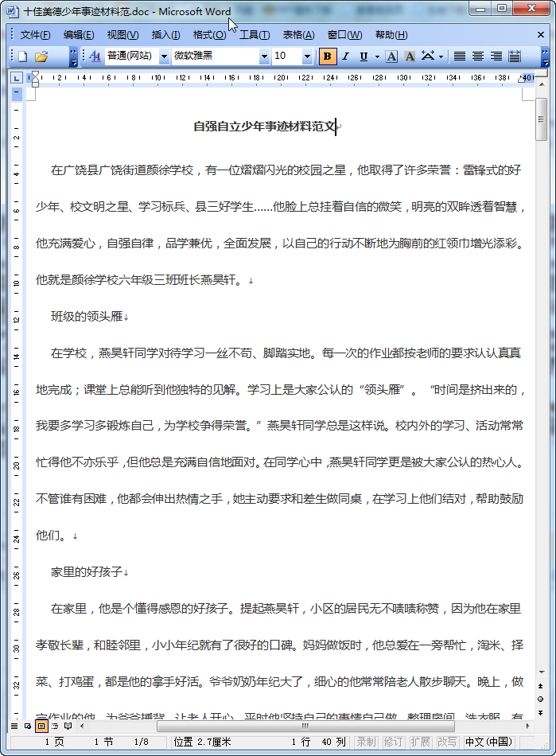
Task: Open the 窗口(W) menu
Action: point(344,35)
